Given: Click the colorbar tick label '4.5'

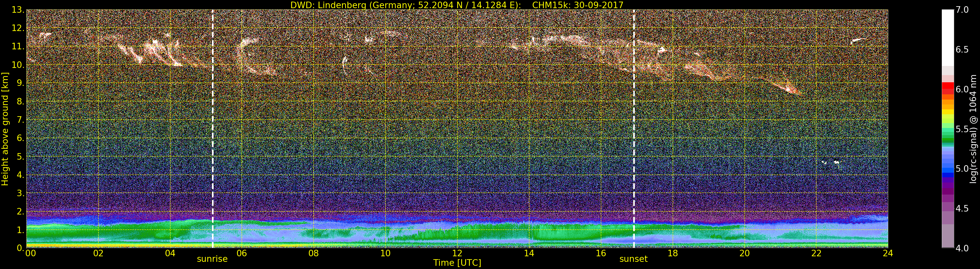Looking at the screenshot, I should (x=962, y=209).
